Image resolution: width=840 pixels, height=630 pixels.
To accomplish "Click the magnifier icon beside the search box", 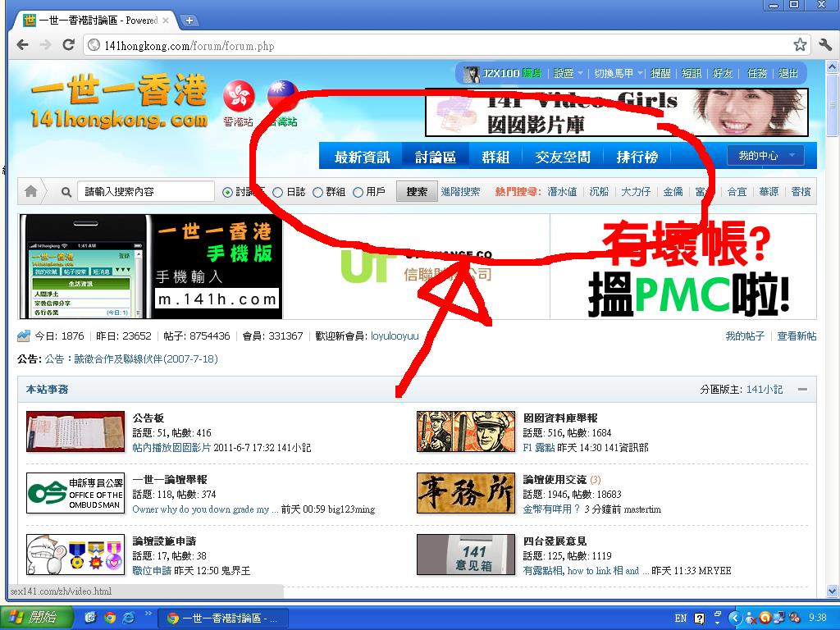I will pos(66,191).
